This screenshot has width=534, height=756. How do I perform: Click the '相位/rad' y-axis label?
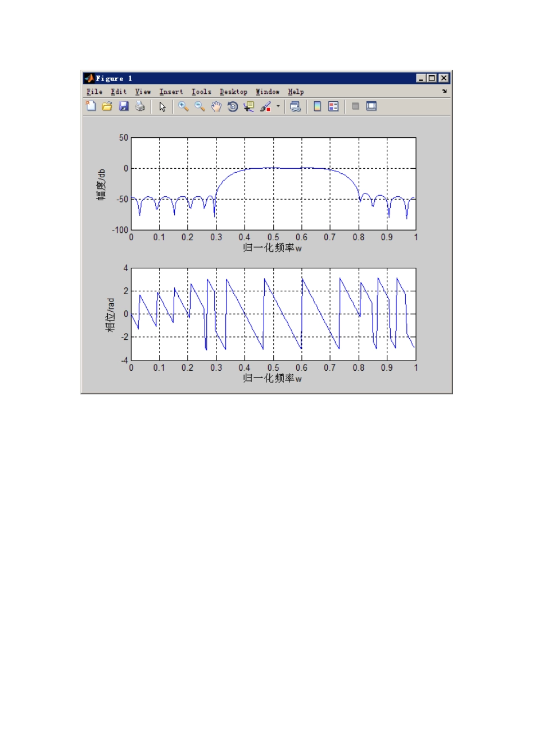coord(111,315)
